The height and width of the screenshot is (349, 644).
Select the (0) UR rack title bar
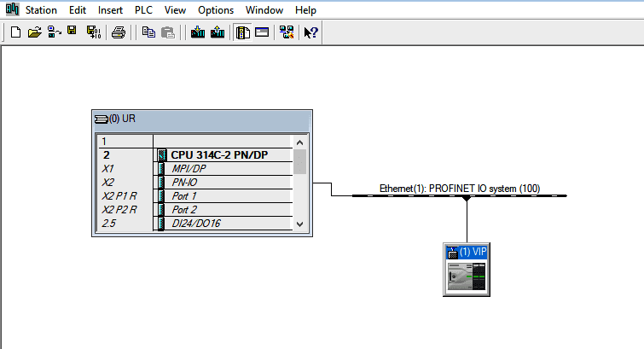click(x=201, y=119)
